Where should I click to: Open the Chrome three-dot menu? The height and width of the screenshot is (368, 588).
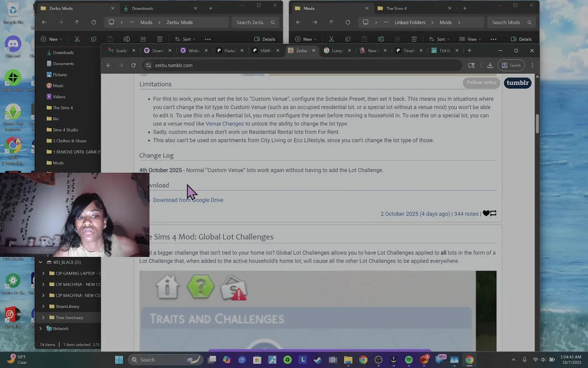coord(532,65)
